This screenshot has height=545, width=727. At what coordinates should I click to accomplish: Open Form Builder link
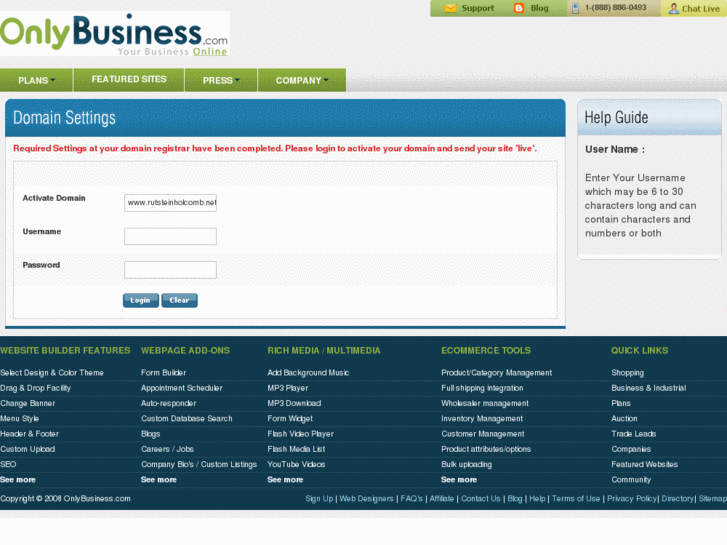pyautogui.click(x=163, y=373)
